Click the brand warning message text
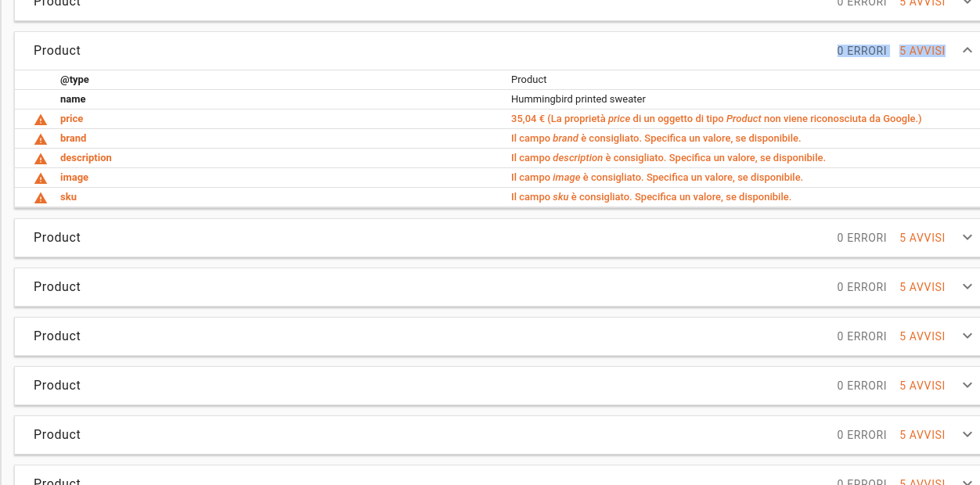Viewport: 980px width, 485px height. click(654, 138)
